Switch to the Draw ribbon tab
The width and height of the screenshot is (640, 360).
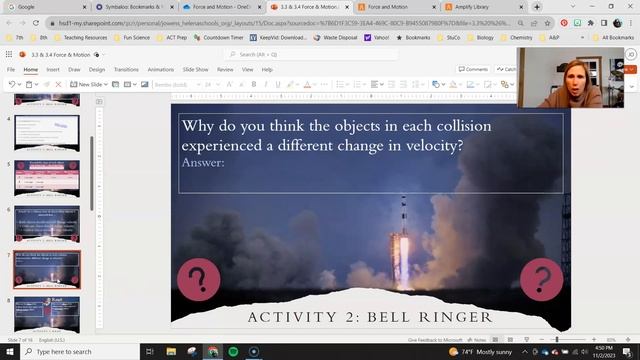74,70
